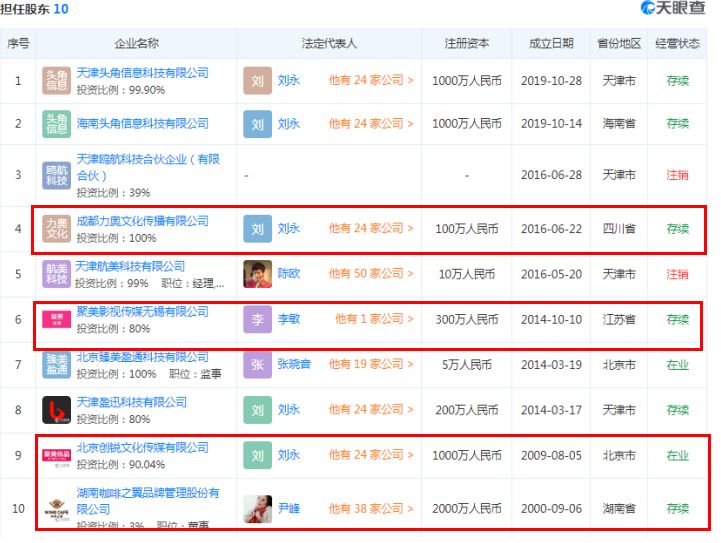
Task: Select the 航美科技 company logo icon
Action: (57, 274)
